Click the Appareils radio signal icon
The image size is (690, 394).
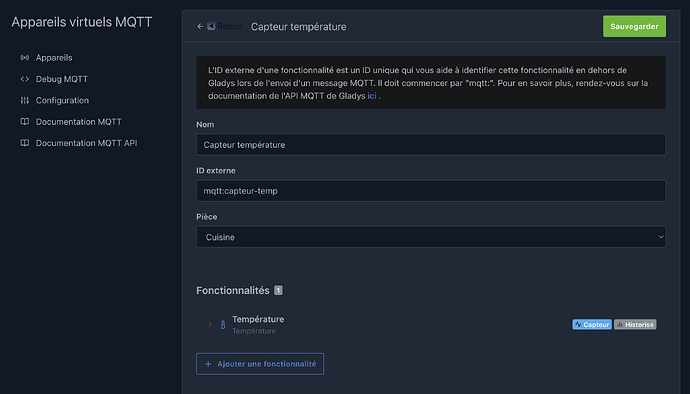[x=25, y=58]
